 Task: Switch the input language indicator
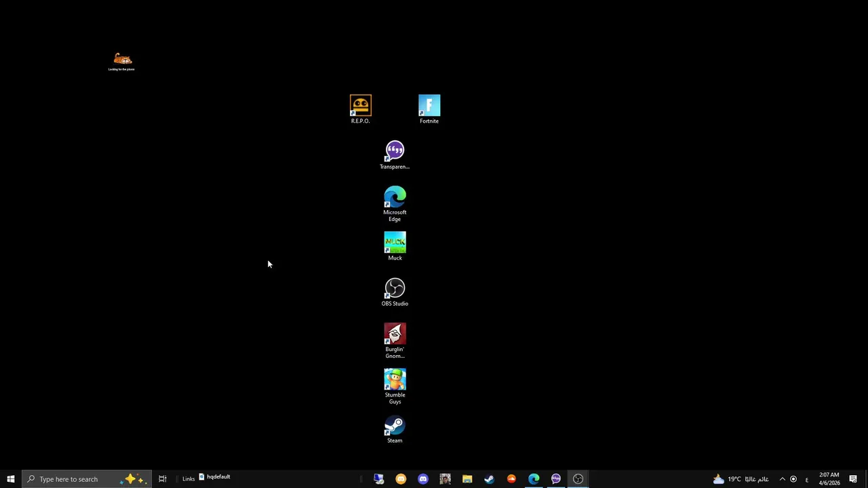click(806, 479)
